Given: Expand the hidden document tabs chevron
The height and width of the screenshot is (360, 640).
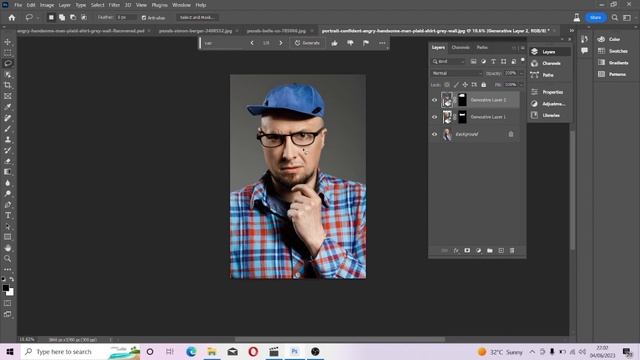Looking at the screenshot, I should point(572,31).
